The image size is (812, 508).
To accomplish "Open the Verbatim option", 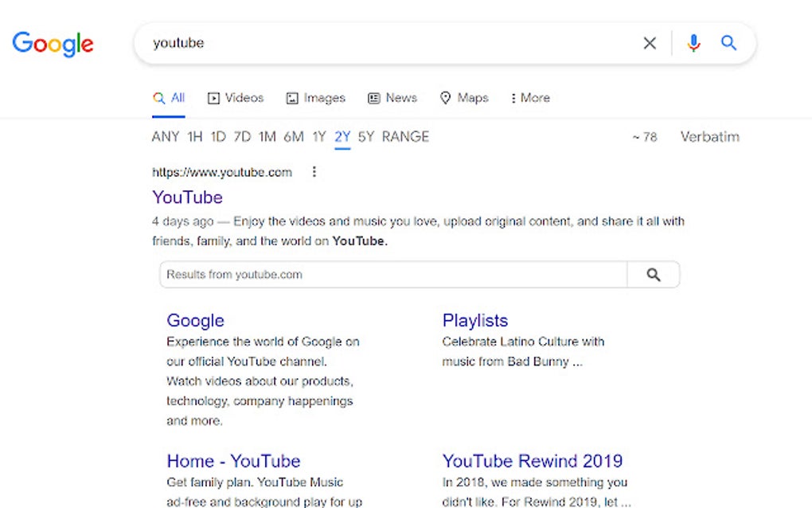I will (x=709, y=136).
